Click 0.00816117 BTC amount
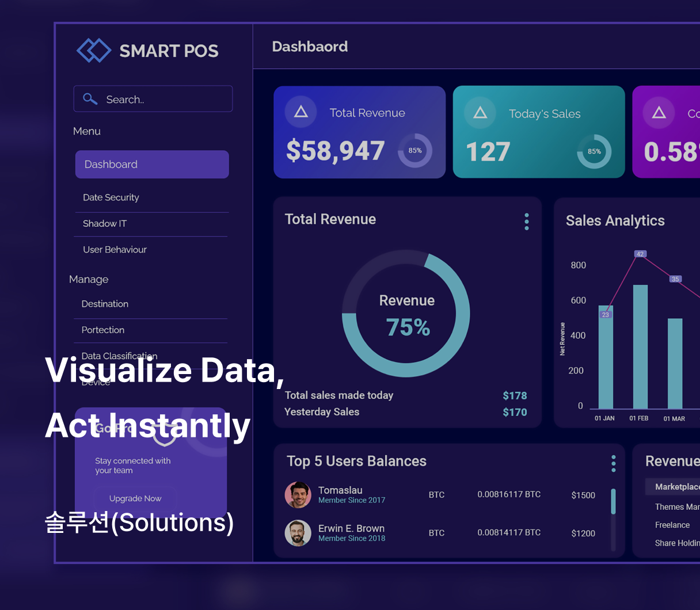This screenshot has width=700, height=610. point(509,494)
